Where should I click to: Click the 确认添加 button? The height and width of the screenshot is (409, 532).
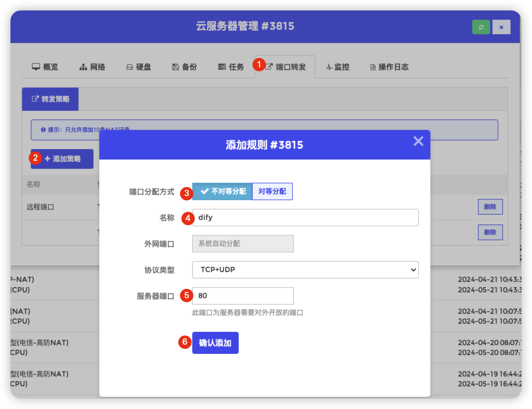click(215, 343)
